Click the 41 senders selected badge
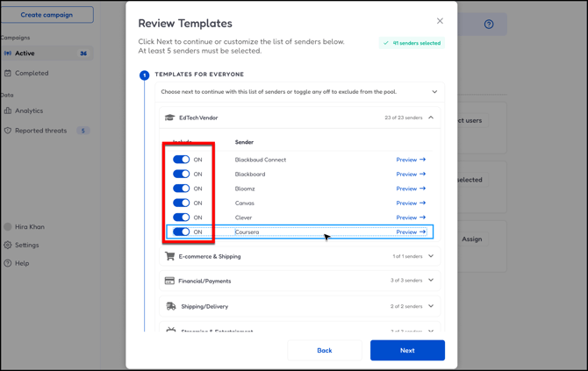This screenshot has width=588, height=371. pos(412,43)
